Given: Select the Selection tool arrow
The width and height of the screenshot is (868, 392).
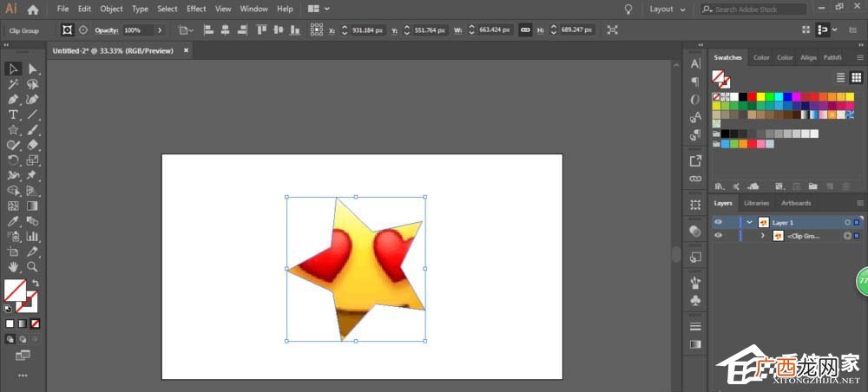Looking at the screenshot, I should [13, 69].
